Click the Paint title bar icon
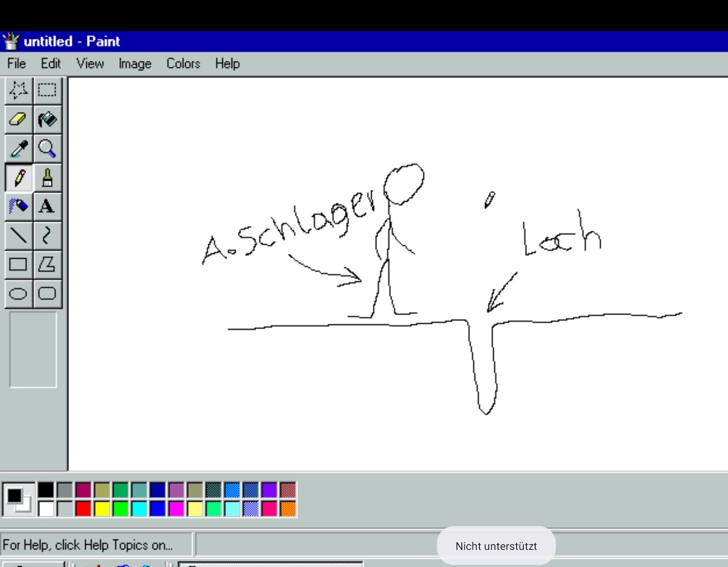728x567 pixels. [11, 41]
